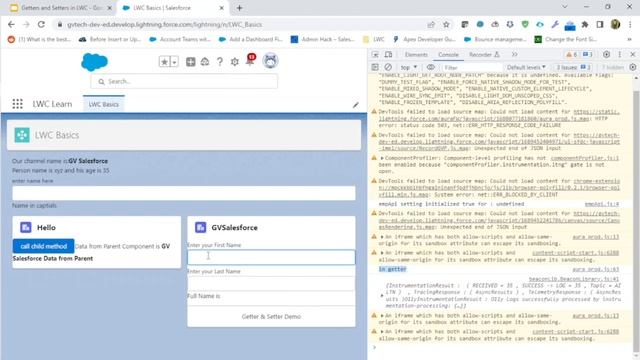Toggle the device toolbar in DevTools

pos(388,54)
